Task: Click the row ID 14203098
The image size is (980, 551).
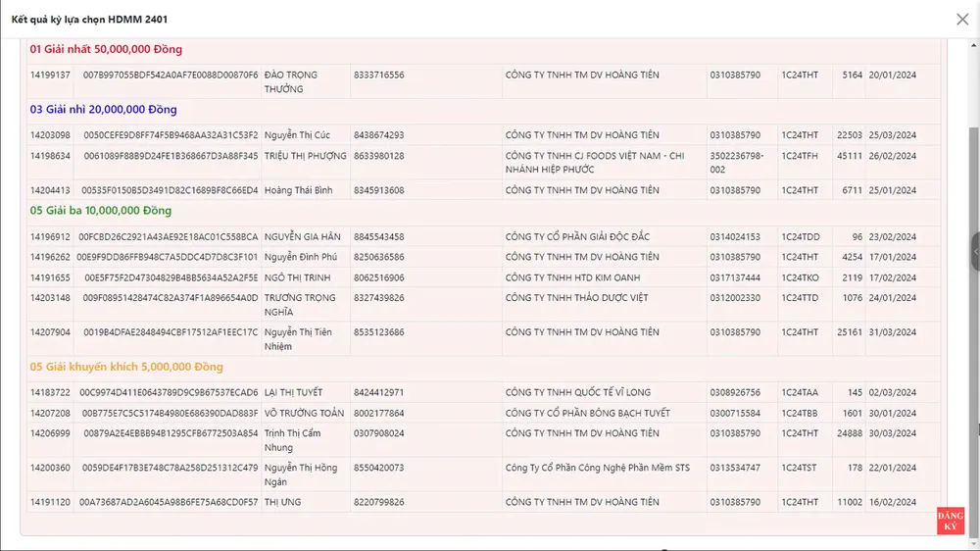Action: pyautogui.click(x=50, y=135)
